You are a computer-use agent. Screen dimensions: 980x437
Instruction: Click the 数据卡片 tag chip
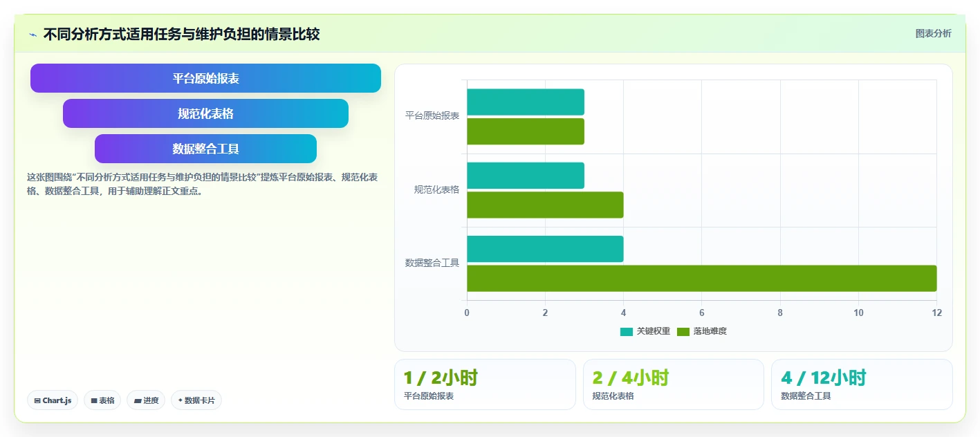(x=196, y=400)
